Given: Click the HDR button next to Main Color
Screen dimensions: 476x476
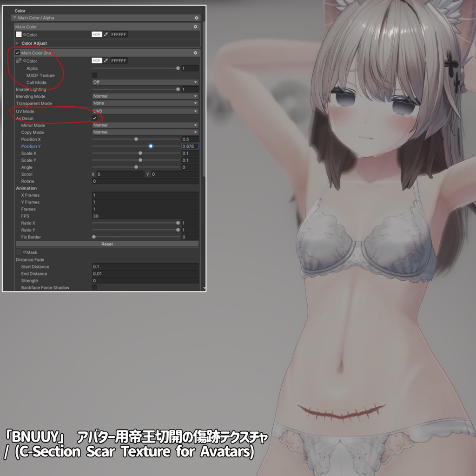Looking at the screenshot, I should coord(97,34).
